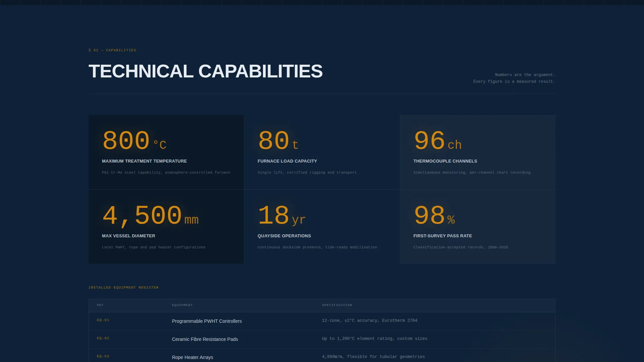
Task: Select the 18 yr quayside figure
Action: [282, 216]
